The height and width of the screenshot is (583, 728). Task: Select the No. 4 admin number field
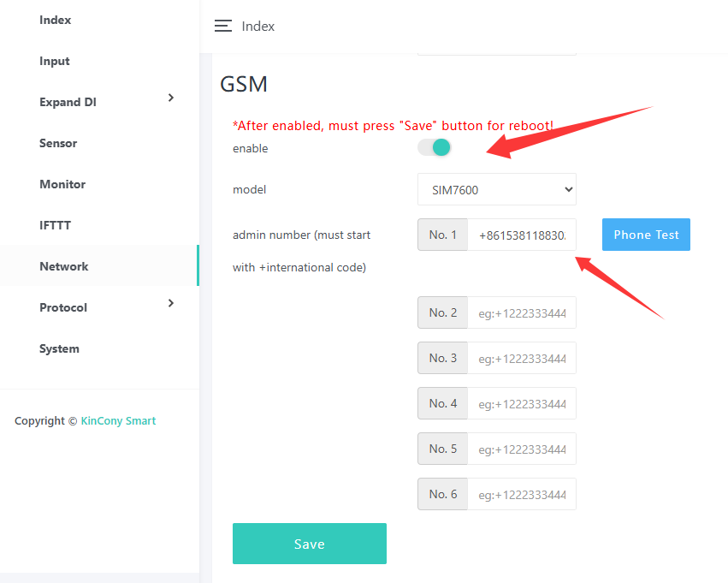pyautogui.click(x=522, y=404)
